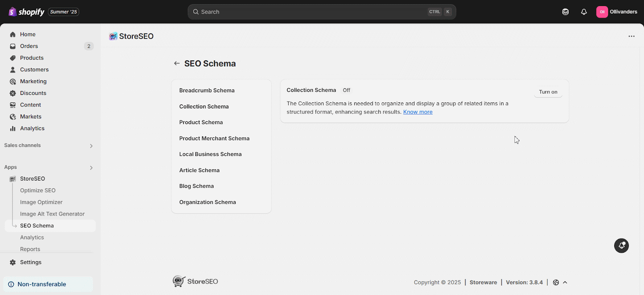644x295 pixels.
Task: Open the Know more link
Action: tap(418, 112)
